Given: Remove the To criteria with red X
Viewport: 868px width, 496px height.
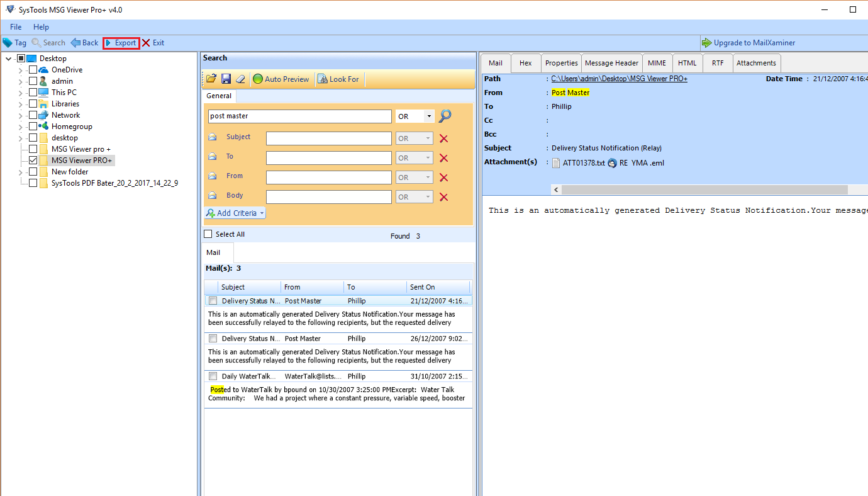Looking at the screenshot, I should 443,159.
